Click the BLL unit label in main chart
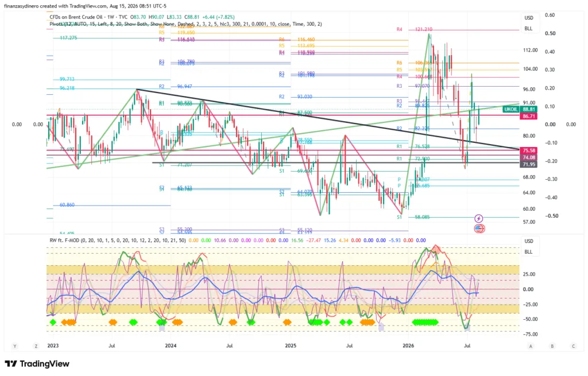Image resolution: width=588 pixels, height=376 pixels. click(x=528, y=29)
